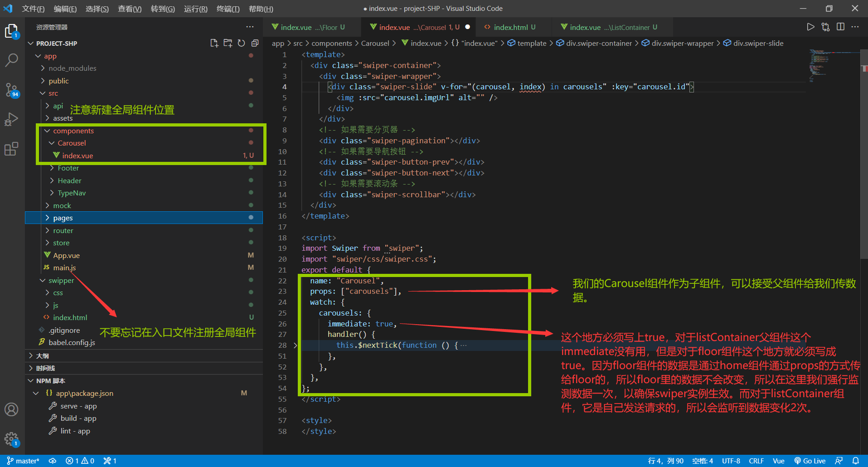The height and width of the screenshot is (467, 868).
Task: Synchronize changes cloud icon in status bar
Action: [53, 461]
